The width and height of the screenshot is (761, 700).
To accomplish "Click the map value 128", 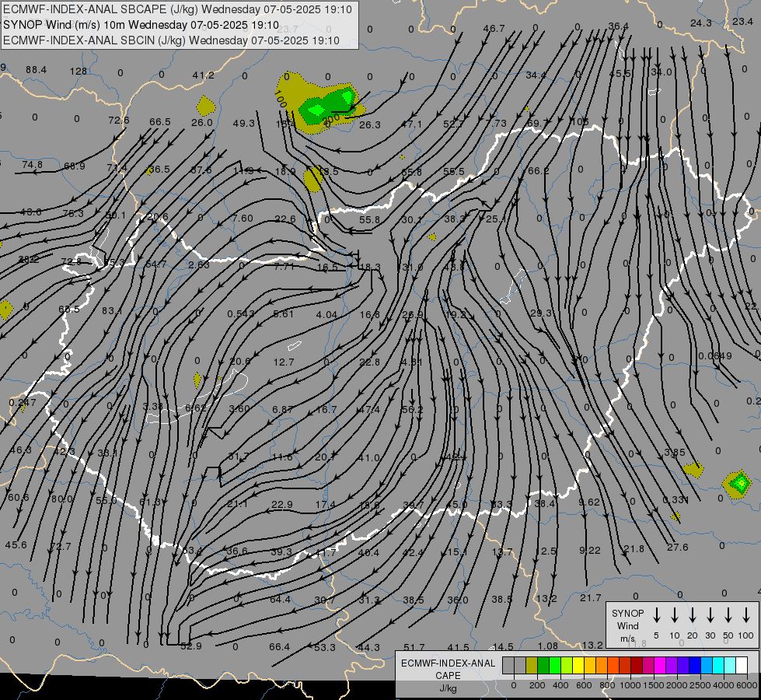I will pyautogui.click(x=79, y=72).
